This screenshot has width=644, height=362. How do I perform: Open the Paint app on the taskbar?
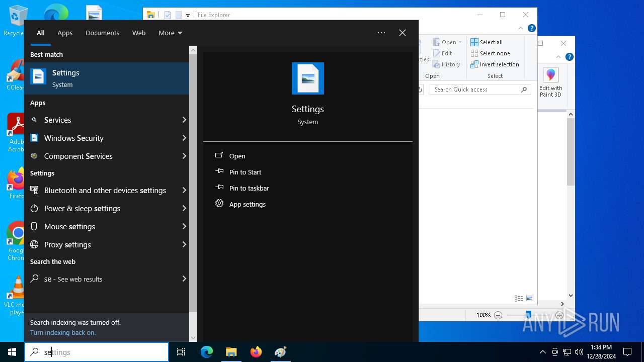281,352
